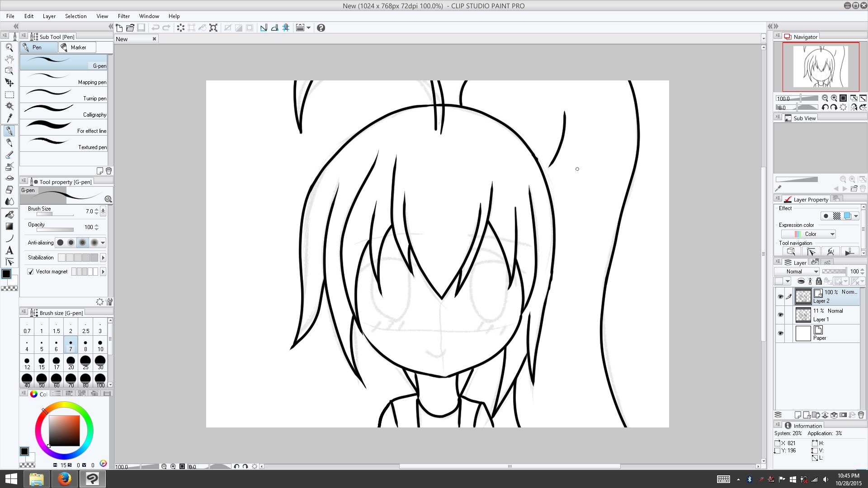
Task: Select the Zoom magnifier tool
Action: click(9, 47)
